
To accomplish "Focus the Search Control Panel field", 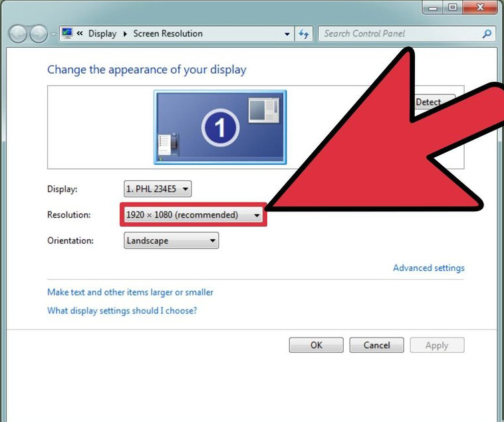I will tap(399, 33).
